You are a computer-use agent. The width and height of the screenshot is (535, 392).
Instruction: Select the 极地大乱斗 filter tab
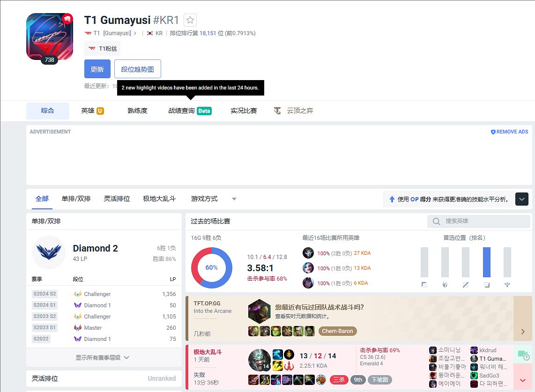pyautogui.click(x=158, y=198)
